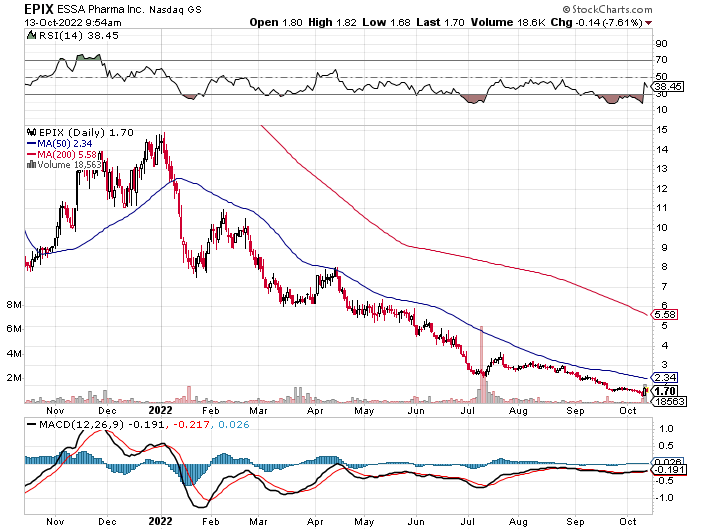Screen dimensions: 703x530
Task: Click the RSI 70 overbought axis label
Action: click(662, 60)
